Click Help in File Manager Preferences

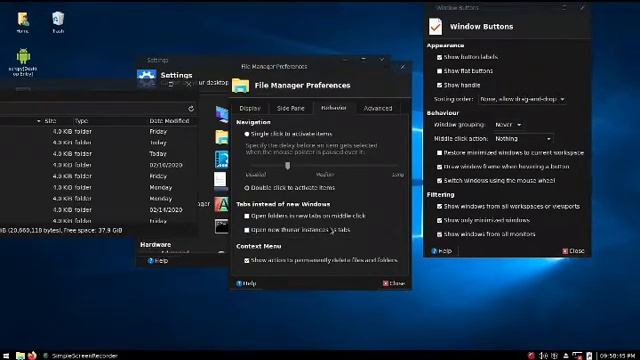[x=246, y=283]
